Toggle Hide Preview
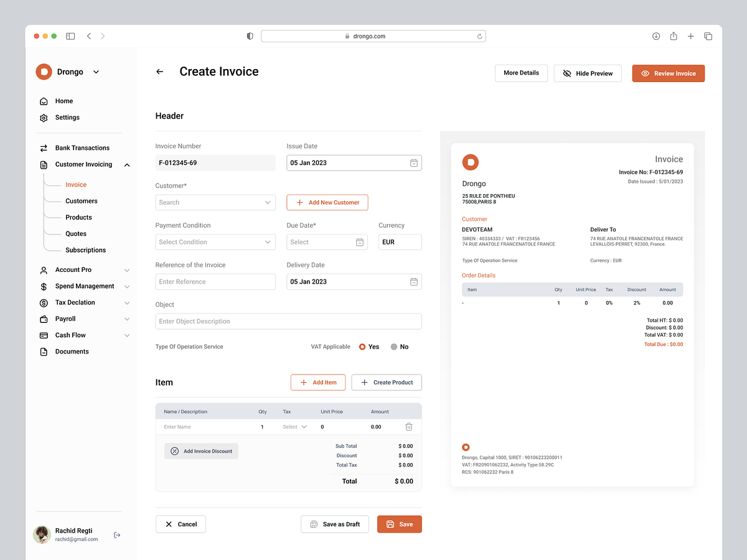The width and height of the screenshot is (747, 560). point(587,73)
